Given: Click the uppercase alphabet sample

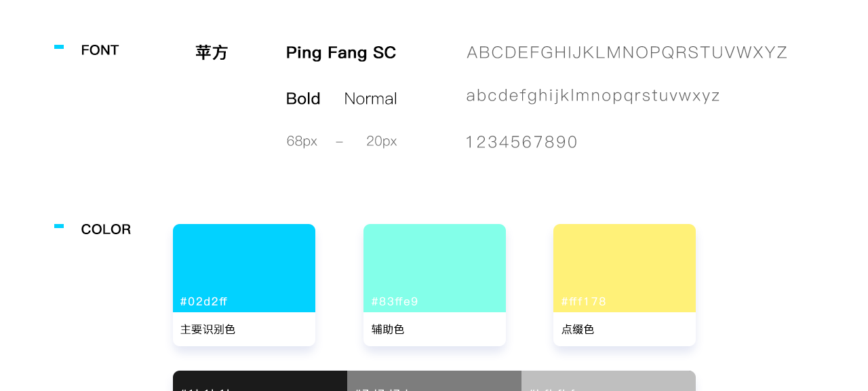Looking at the screenshot, I should tap(627, 52).
